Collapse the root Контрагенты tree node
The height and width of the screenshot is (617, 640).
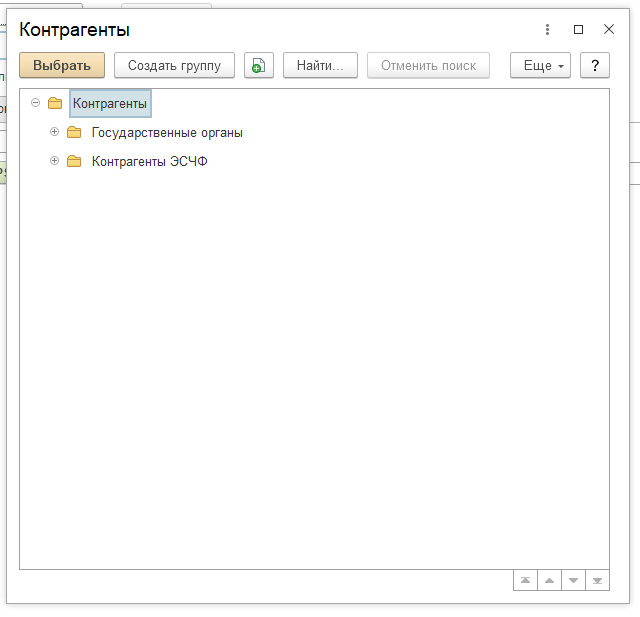(x=36, y=103)
